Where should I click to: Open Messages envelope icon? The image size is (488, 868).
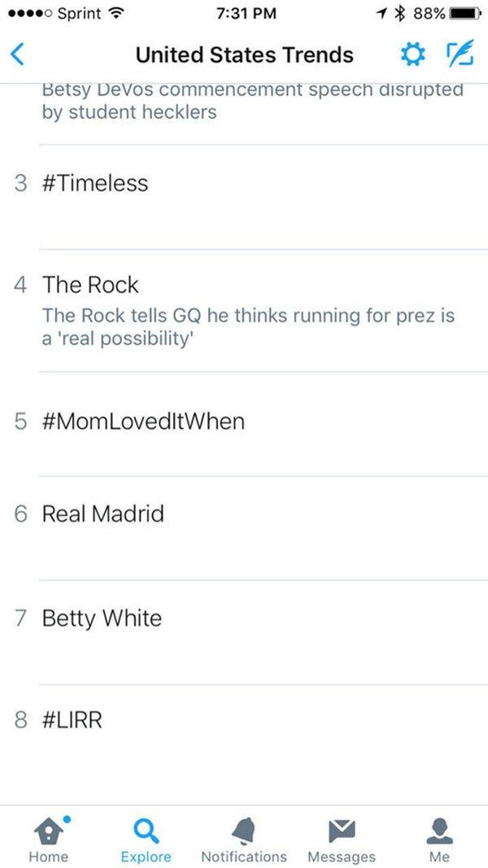(x=342, y=831)
